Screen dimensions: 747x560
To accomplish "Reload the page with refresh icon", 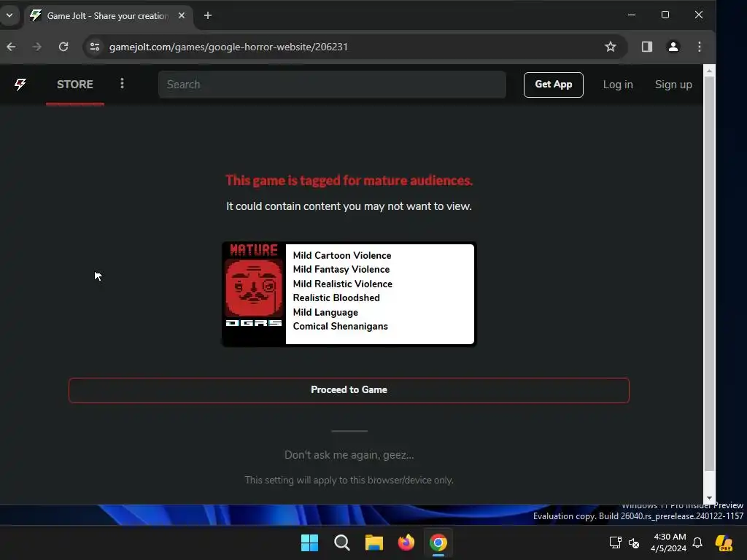I will (x=63, y=47).
